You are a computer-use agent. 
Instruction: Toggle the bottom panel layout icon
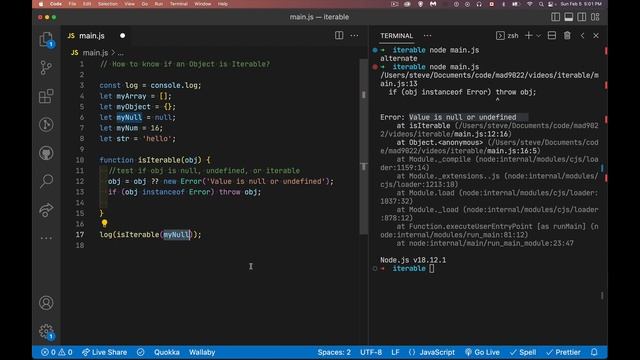569,17
